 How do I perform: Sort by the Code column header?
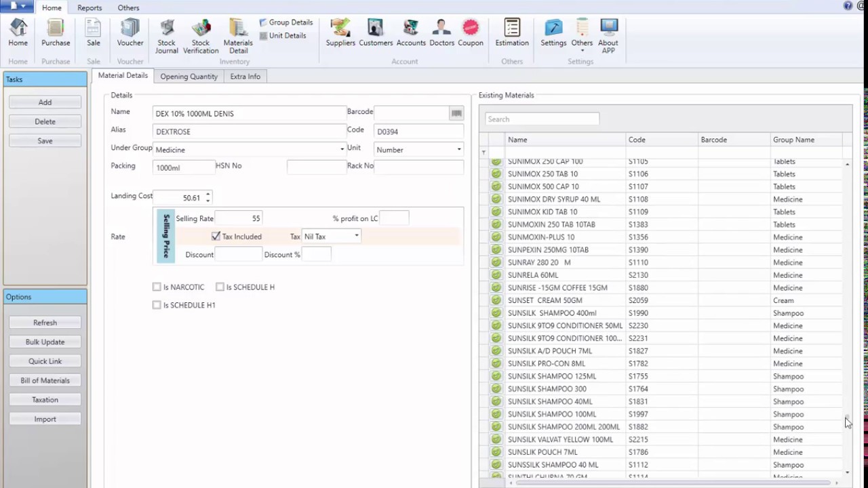tap(662, 140)
